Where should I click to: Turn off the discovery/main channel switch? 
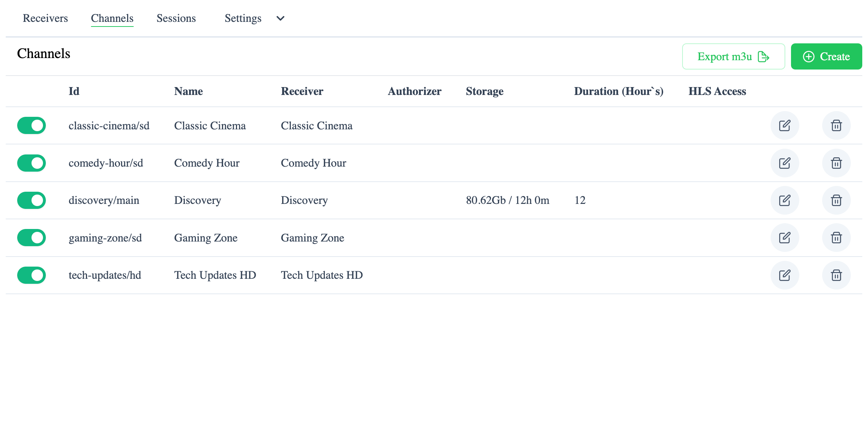[x=32, y=200]
